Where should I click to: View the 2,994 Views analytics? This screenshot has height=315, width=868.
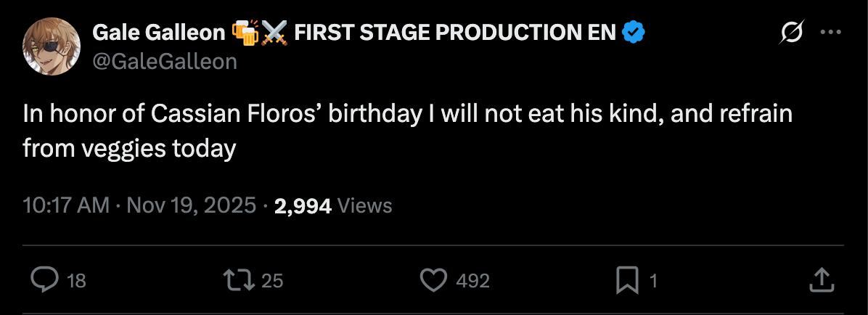coord(333,206)
